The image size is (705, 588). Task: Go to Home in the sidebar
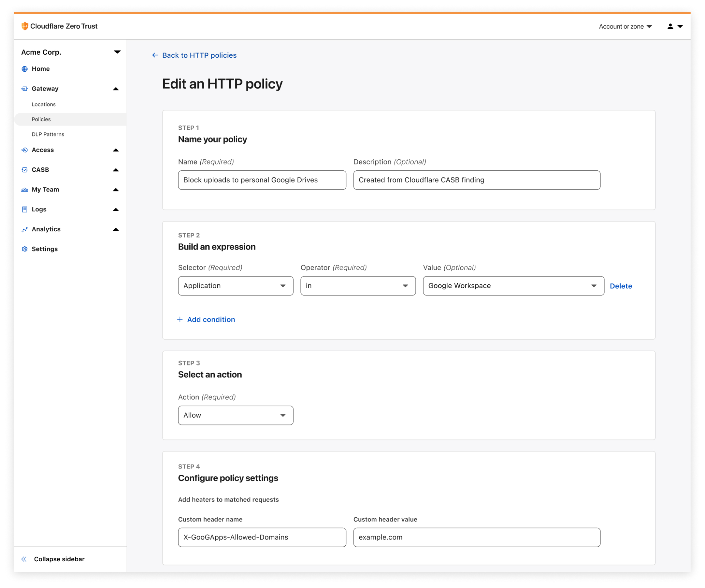(x=41, y=69)
